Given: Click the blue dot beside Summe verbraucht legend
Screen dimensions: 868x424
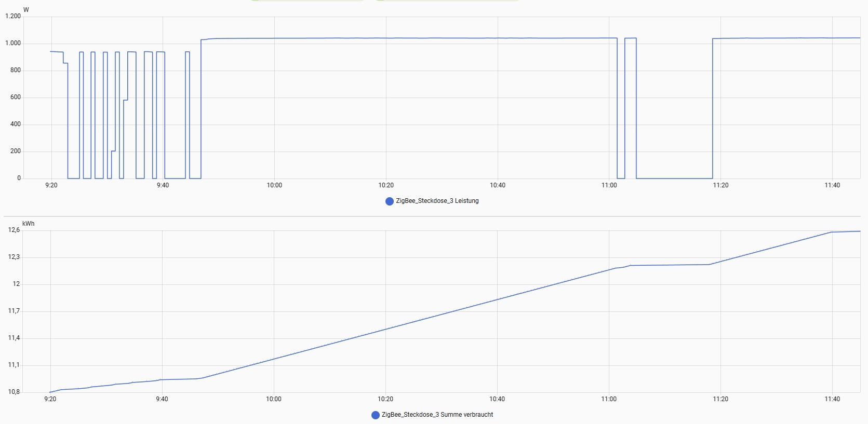Looking at the screenshot, I should pyautogui.click(x=375, y=415).
